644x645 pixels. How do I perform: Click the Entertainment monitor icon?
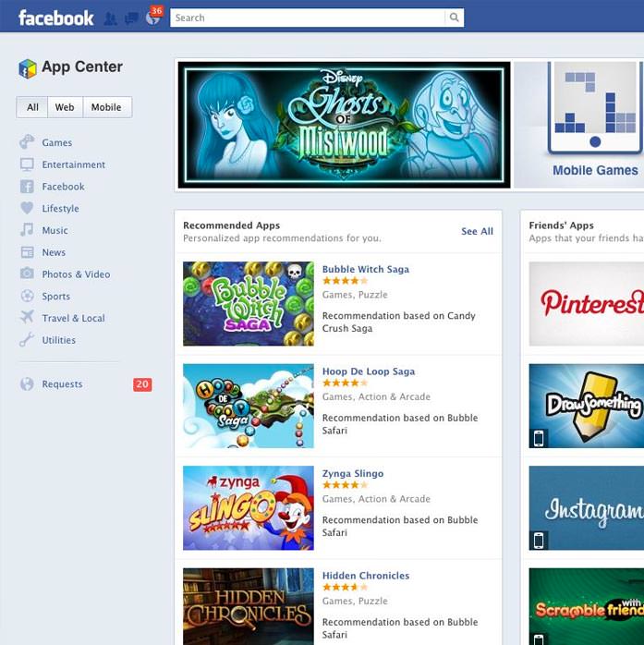pyautogui.click(x=27, y=164)
